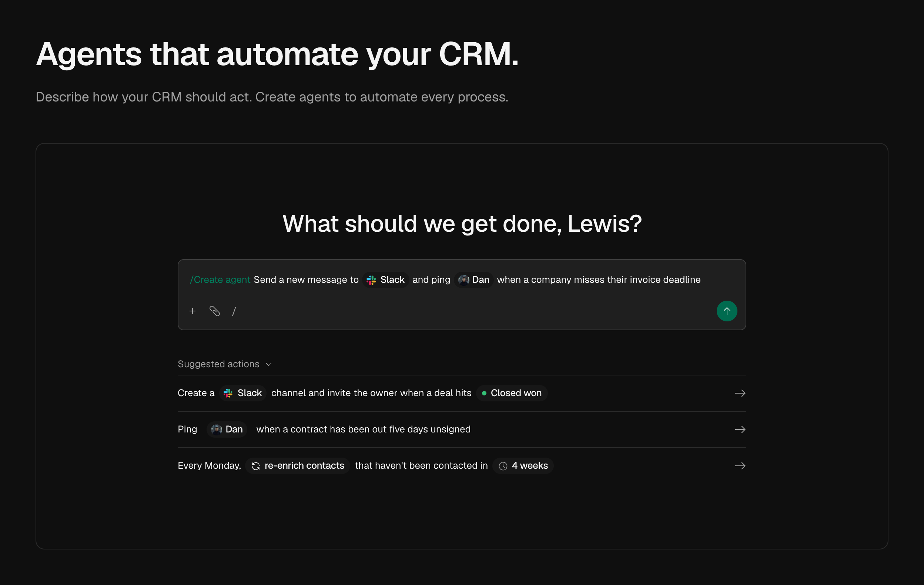Screen dimensions: 924x585
Task: Click the Dan mention chip in the prompt
Action: tap(473, 280)
